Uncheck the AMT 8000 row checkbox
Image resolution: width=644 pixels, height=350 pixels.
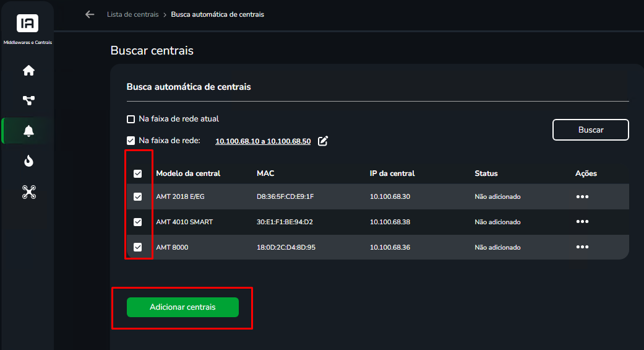pos(137,247)
